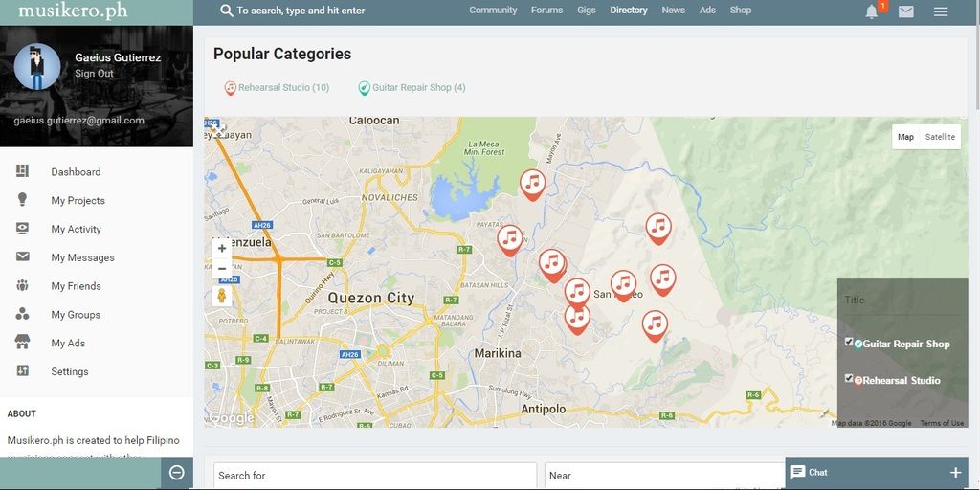
Task: Click the Search for input field
Action: point(375,476)
